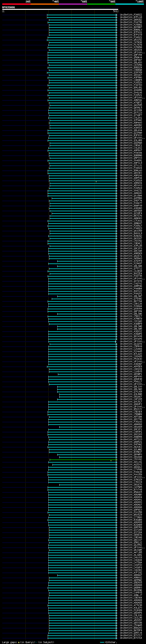Select the query name BP035086

[x=8, y=7]
